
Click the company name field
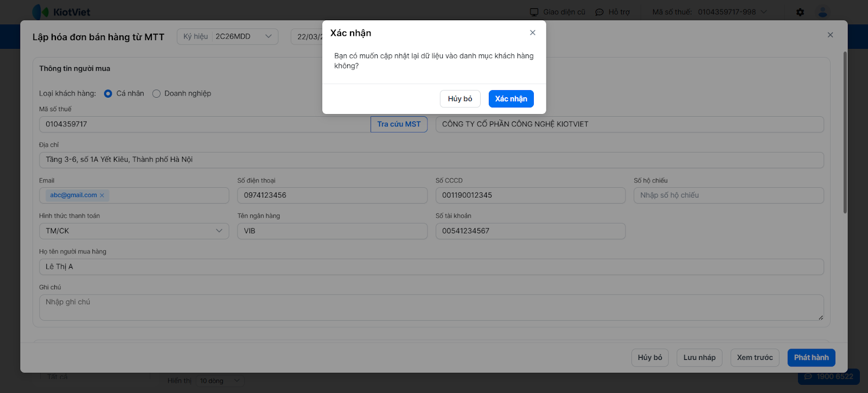point(629,124)
